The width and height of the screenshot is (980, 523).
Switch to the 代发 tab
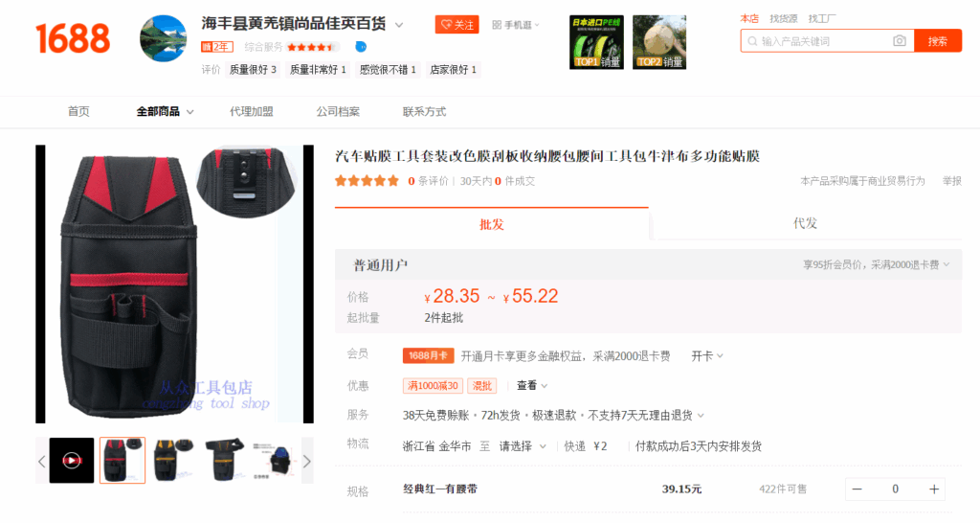[805, 223]
